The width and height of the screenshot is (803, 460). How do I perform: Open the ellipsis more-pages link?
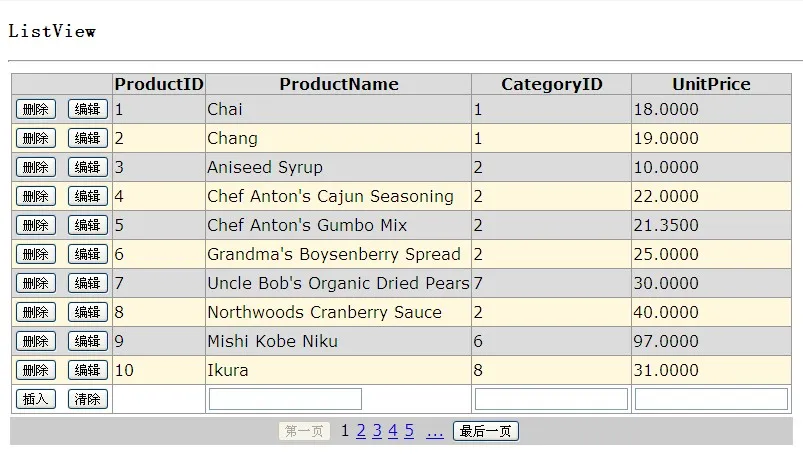[434, 431]
